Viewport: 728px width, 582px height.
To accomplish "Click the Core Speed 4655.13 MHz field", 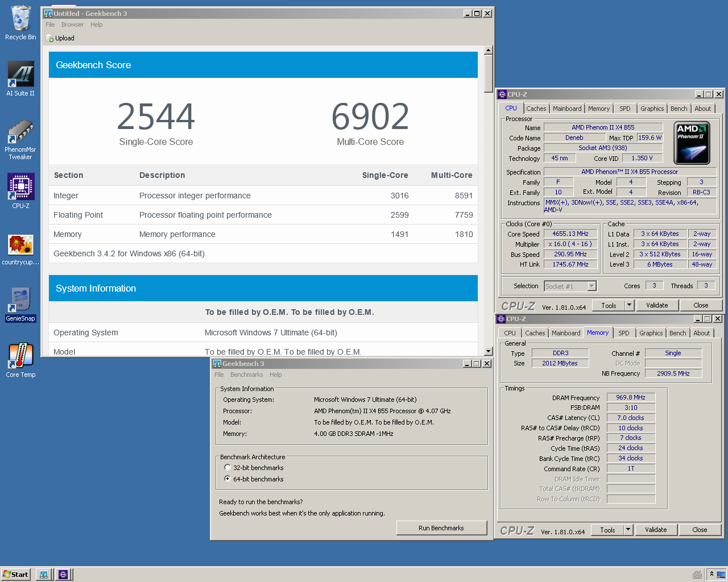I will pyautogui.click(x=570, y=234).
